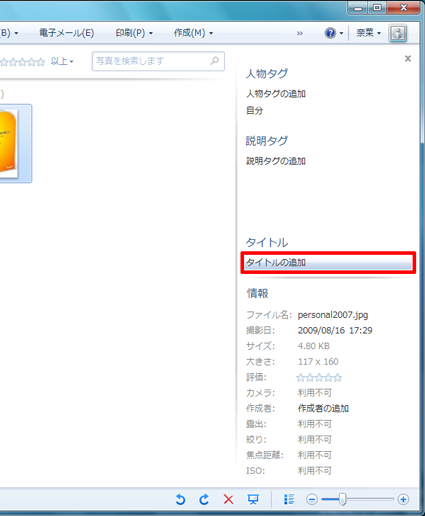425x516 pixels.
Task: Click the time 17:29 value
Action: 361,331
